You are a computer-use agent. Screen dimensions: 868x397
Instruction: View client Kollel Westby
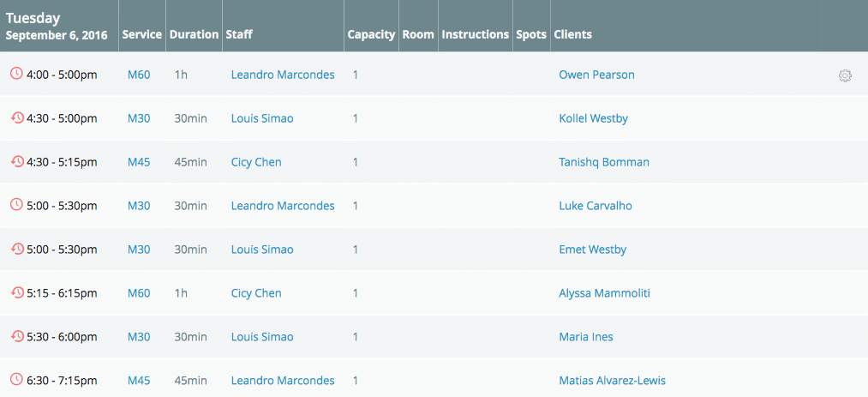(x=594, y=118)
